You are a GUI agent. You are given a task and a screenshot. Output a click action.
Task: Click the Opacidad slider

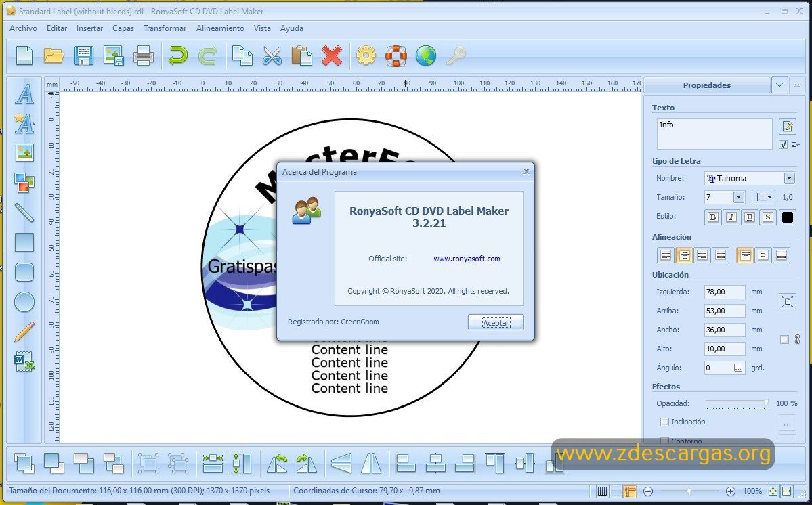click(x=736, y=403)
